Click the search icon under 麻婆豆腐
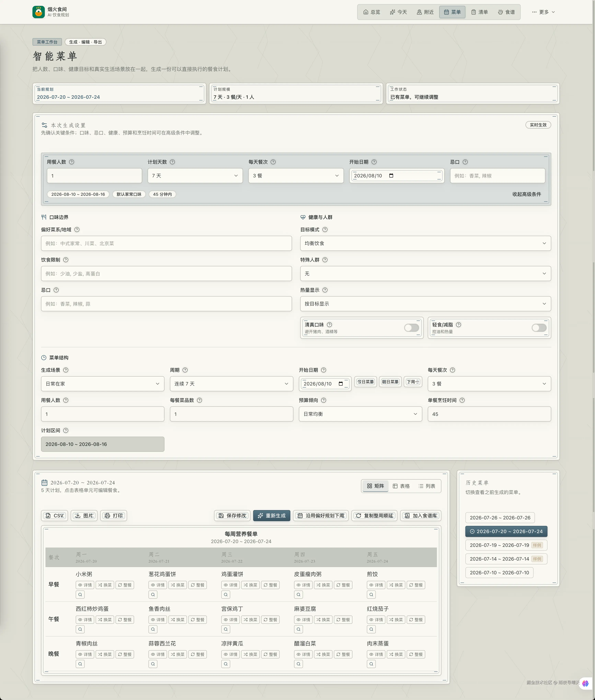Image resolution: width=595 pixels, height=700 pixels. (x=299, y=629)
